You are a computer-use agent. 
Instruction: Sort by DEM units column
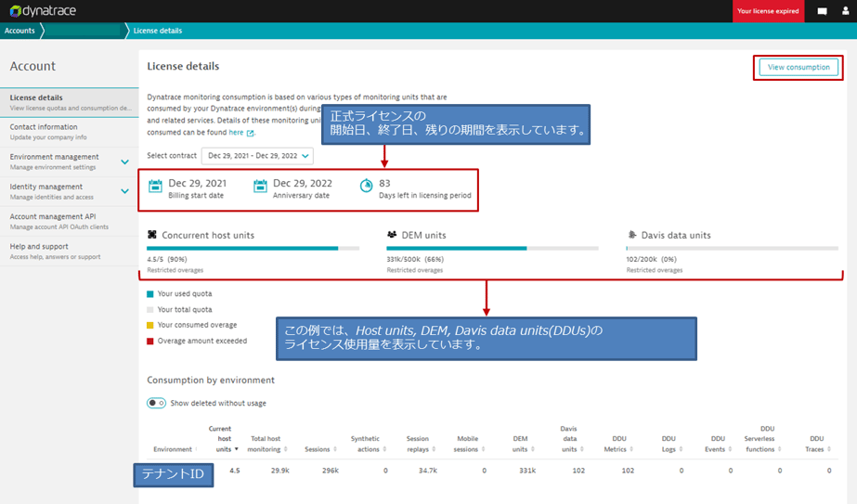[523, 444]
